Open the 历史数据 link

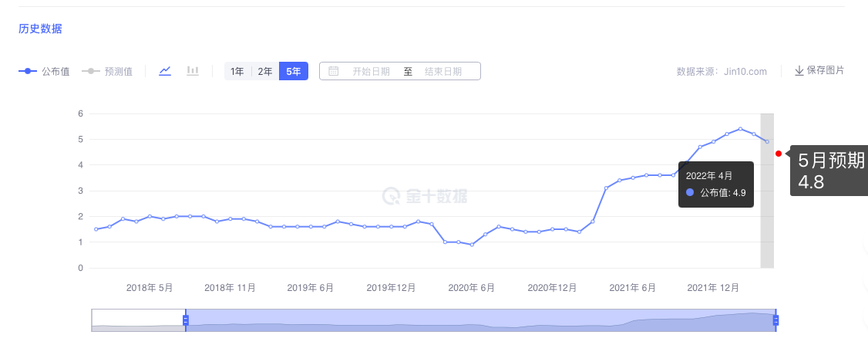[x=40, y=29]
